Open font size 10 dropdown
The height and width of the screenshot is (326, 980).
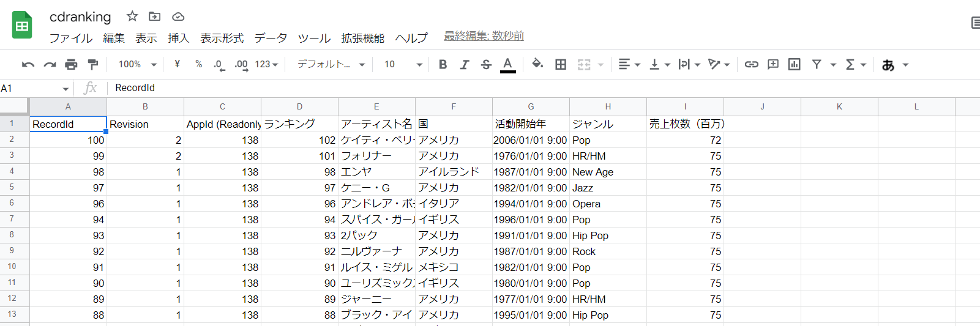[403, 64]
